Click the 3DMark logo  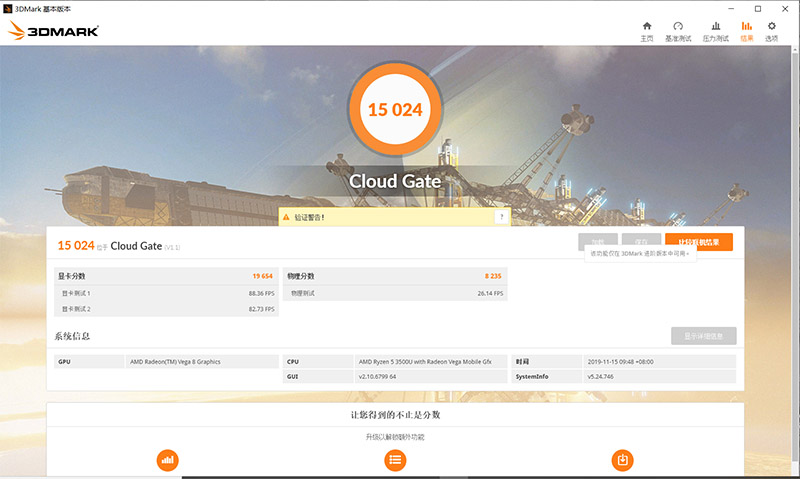pos(53,31)
